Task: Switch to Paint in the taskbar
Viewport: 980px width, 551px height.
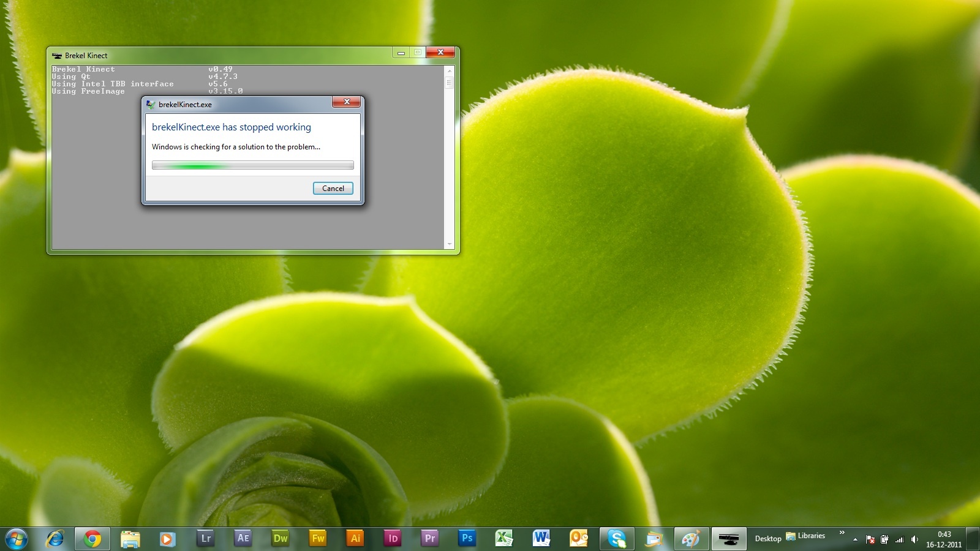Action: [691, 539]
